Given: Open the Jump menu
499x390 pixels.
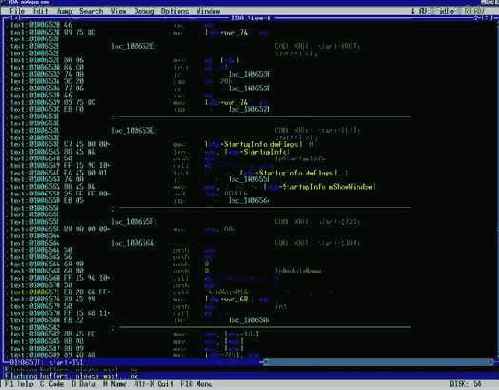Looking at the screenshot, I should coord(65,11).
